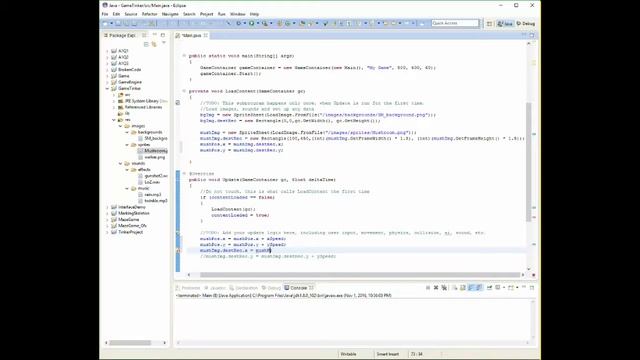
Task: Switch to the Debug perspective
Action: pyautogui.click(x=526, y=24)
